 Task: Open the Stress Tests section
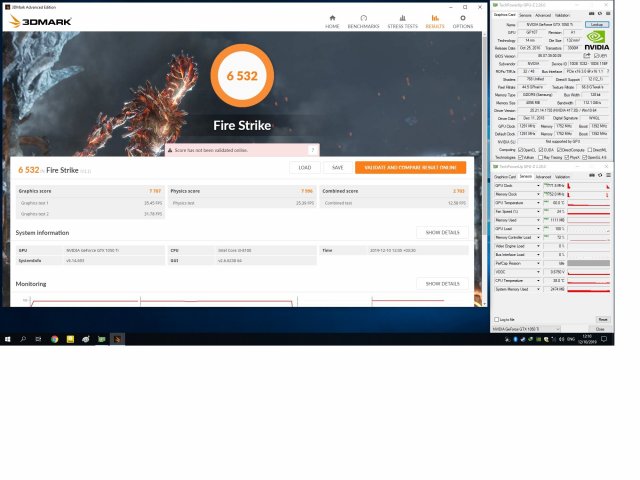402,20
